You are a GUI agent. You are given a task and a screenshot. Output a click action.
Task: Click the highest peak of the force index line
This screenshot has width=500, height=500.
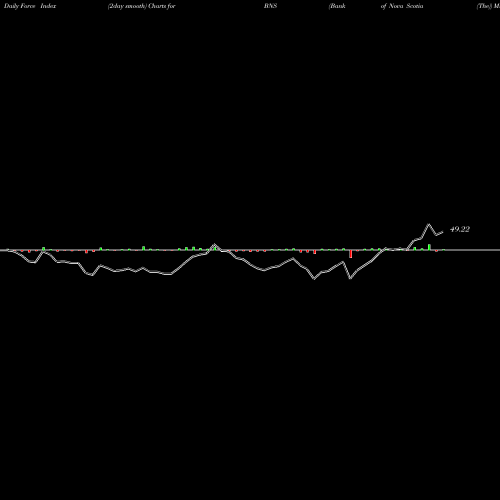pos(429,224)
